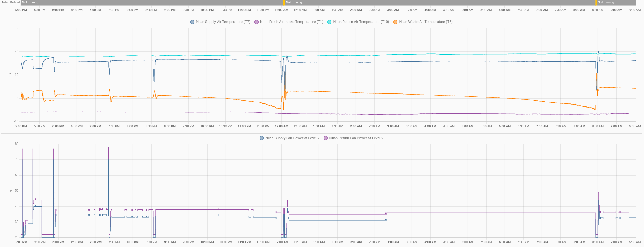This screenshot has height=247, width=644.
Task: Click the Return Fan Power legend circle
Action: coord(326,138)
